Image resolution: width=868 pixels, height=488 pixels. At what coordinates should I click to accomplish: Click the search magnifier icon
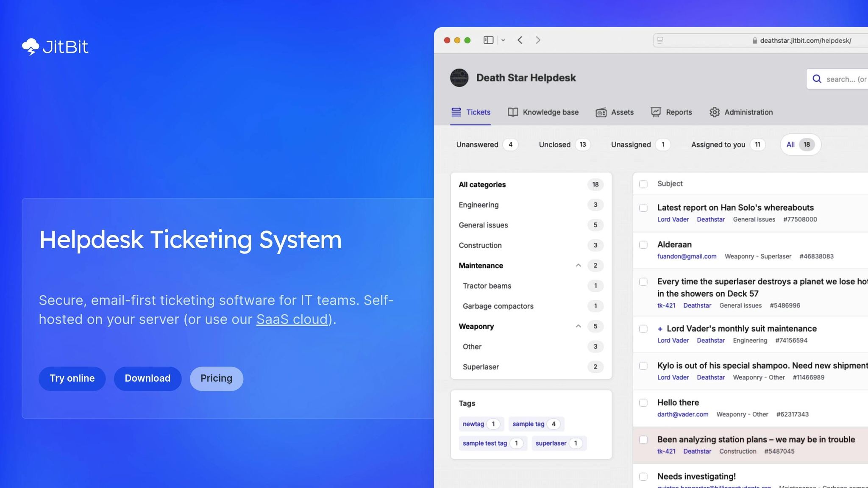817,79
